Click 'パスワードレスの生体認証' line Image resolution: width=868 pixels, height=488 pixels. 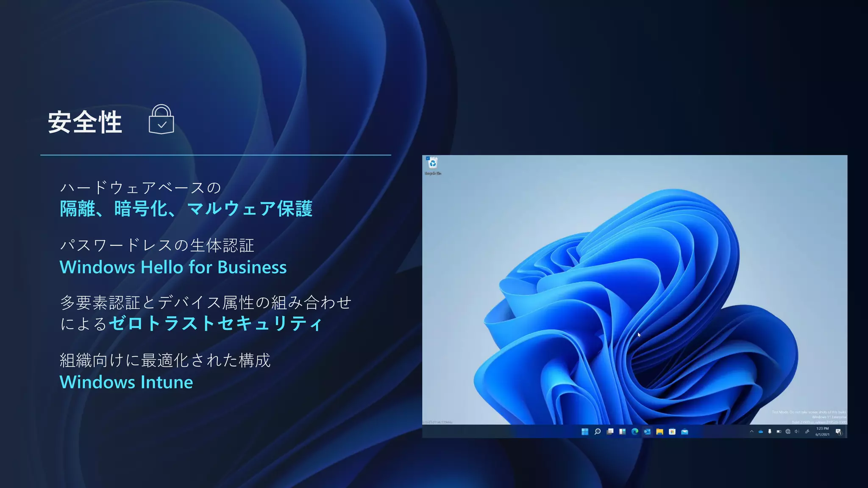tap(157, 245)
